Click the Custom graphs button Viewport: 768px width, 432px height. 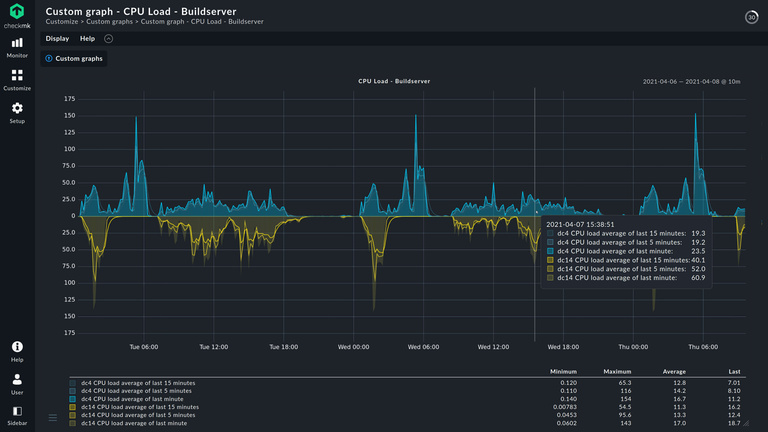coord(74,59)
